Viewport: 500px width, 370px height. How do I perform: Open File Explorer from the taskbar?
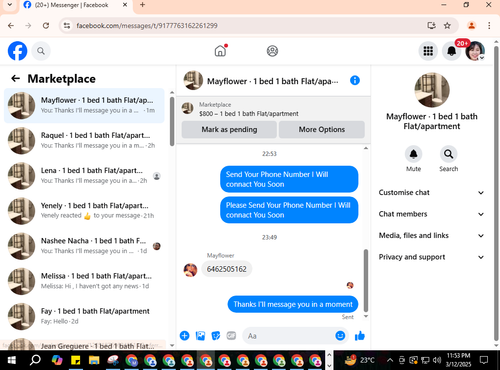tap(94, 360)
